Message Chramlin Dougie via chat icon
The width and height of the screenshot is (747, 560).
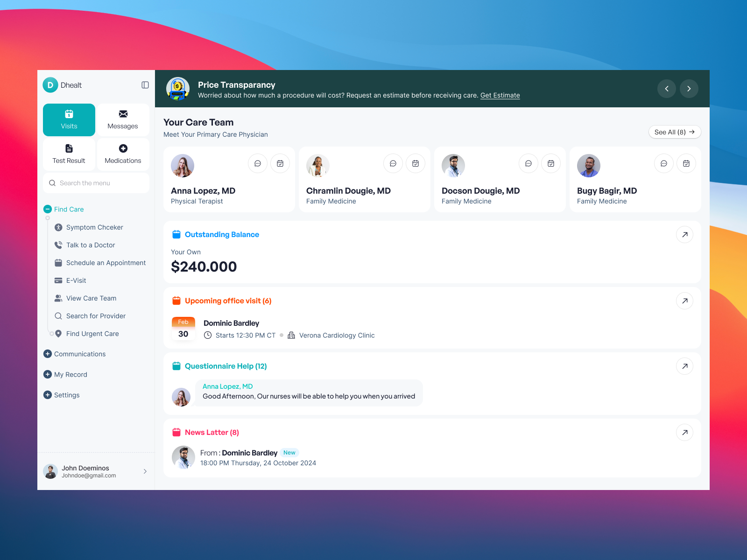click(x=393, y=163)
